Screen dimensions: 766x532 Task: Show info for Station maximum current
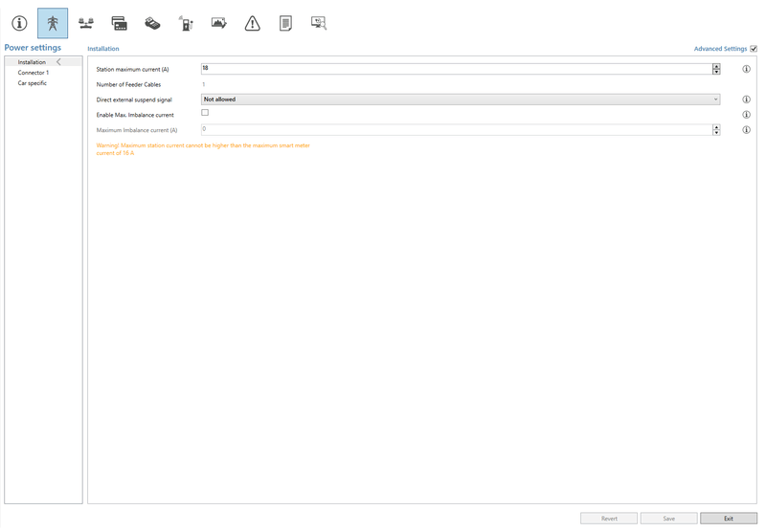click(746, 69)
